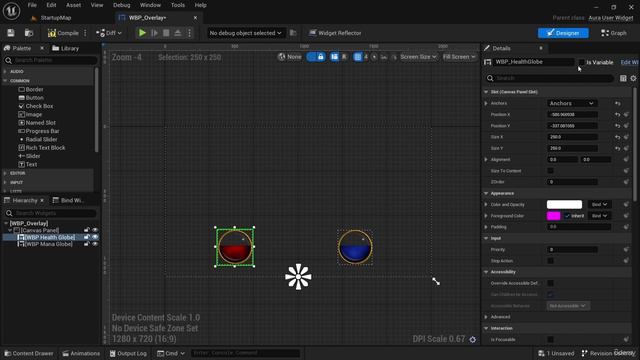
Task: Save the current asset with floppy icon
Action: click(11, 33)
